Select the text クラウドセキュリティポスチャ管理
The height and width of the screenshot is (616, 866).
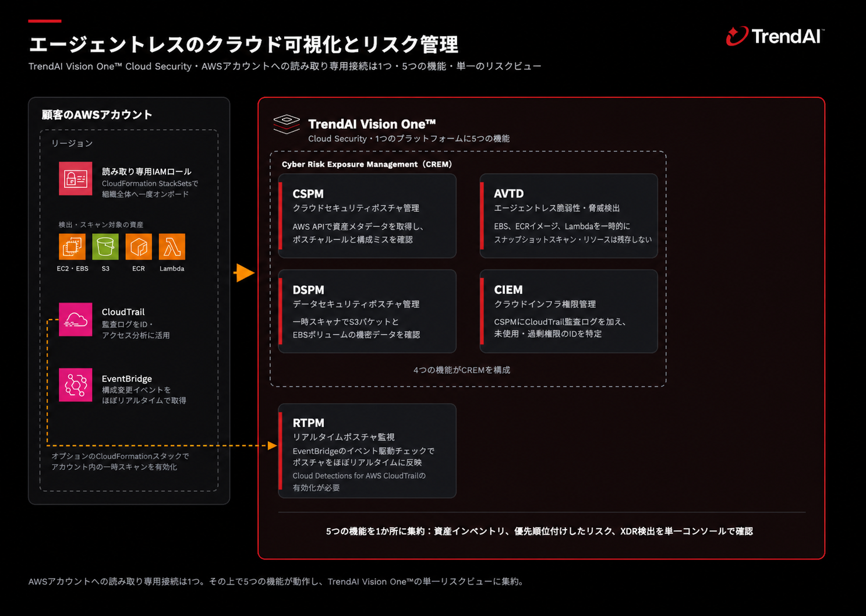(356, 208)
